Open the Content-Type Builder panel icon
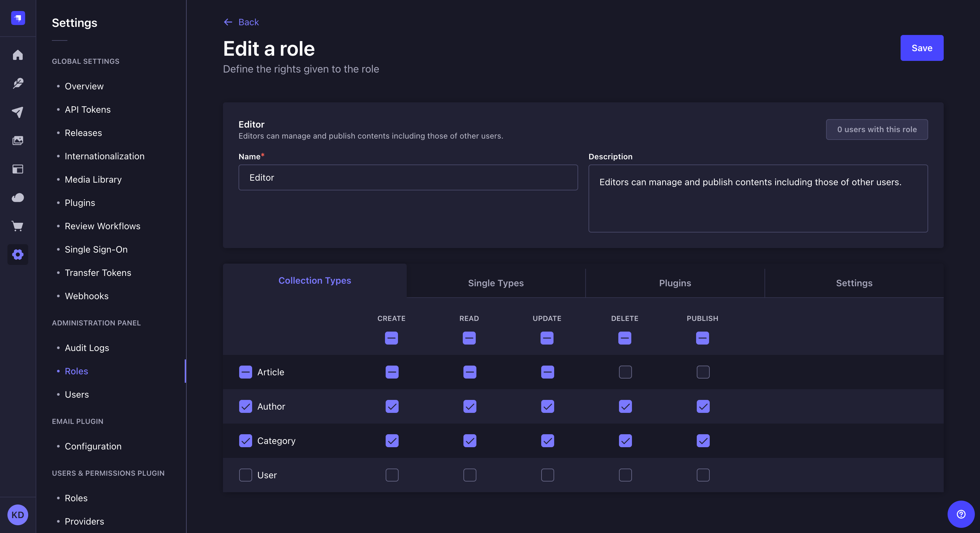The width and height of the screenshot is (980, 533). (18, 169)
